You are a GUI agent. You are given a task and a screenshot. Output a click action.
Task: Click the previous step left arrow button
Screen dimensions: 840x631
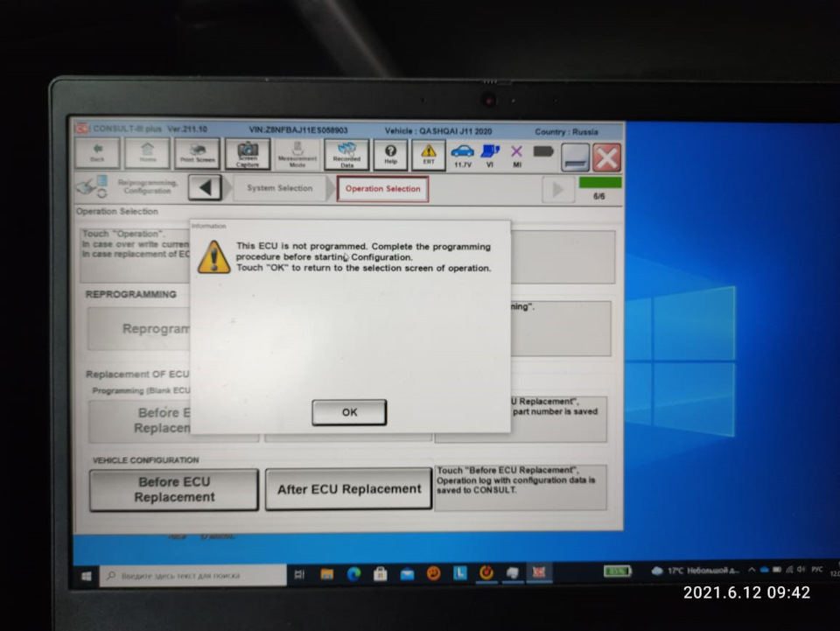pos(205,188)
